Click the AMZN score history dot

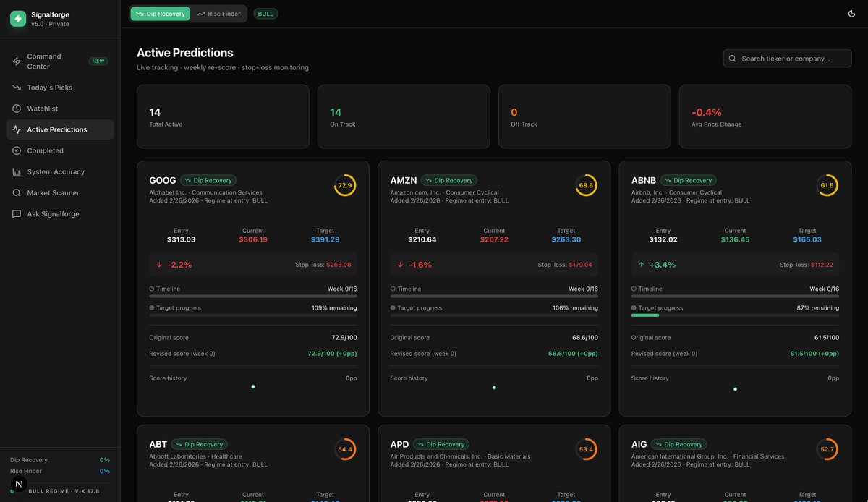(x=494, y=387)
